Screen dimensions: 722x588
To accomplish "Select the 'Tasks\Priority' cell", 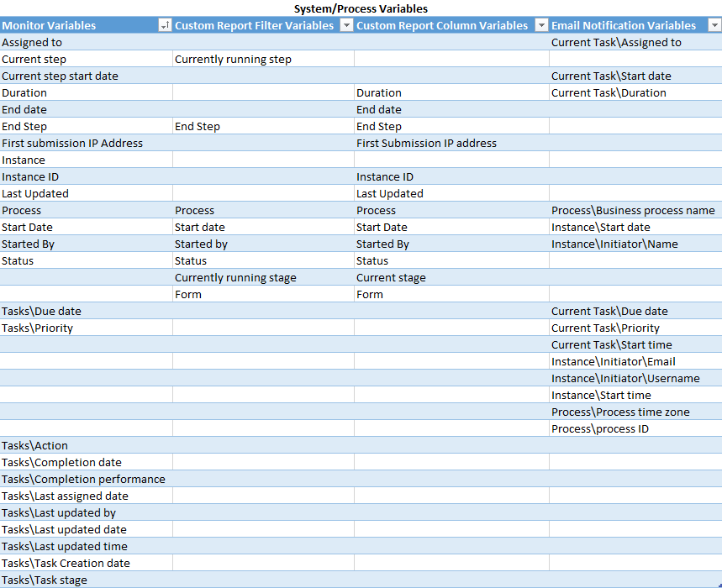I will coord(86,328).
